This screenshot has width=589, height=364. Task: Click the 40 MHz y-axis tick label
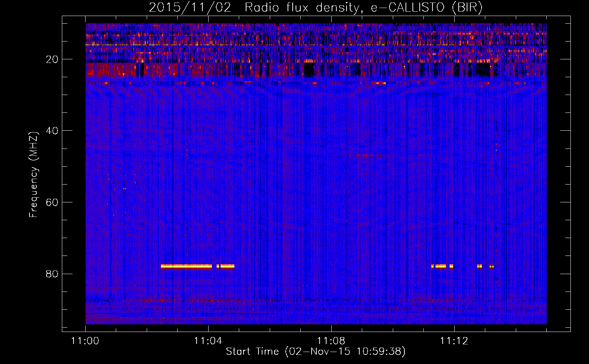coord(52,131)
